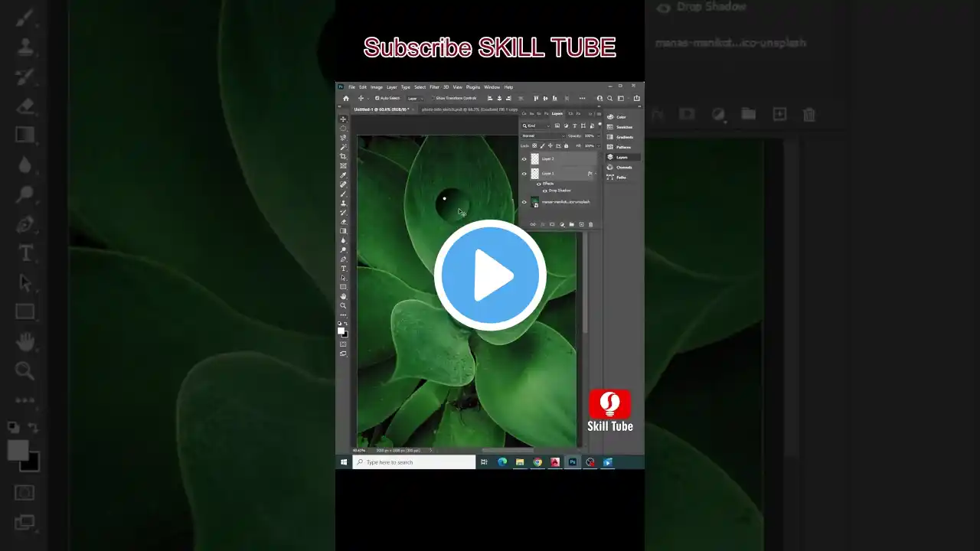
Task: Click the foreground color swatch
Action: click(x=341, y=331)
